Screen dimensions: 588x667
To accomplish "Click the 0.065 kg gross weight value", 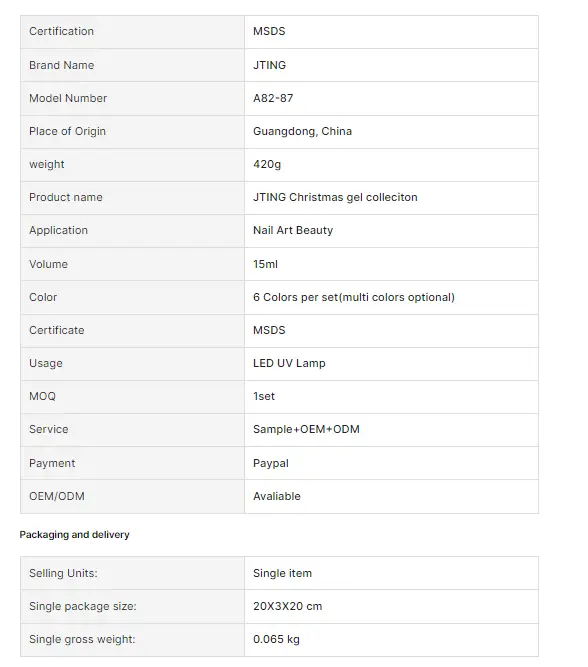I will point(277,639).
